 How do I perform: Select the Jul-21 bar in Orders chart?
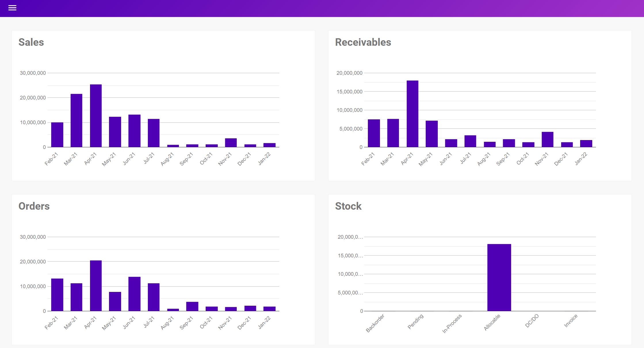tap(154, 297)
